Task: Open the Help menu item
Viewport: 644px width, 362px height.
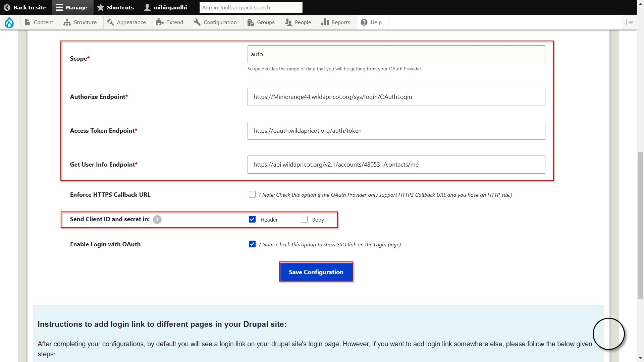Action: (x=376, y=22)
